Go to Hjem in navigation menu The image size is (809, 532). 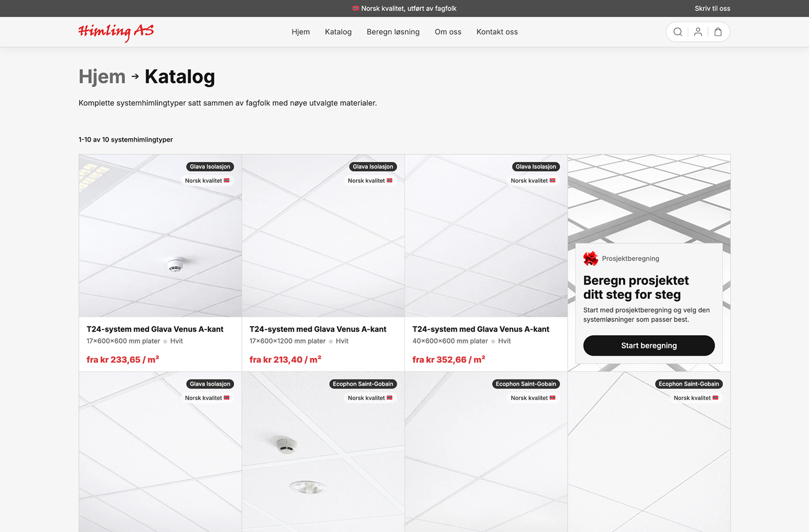[x=300, y=32]
